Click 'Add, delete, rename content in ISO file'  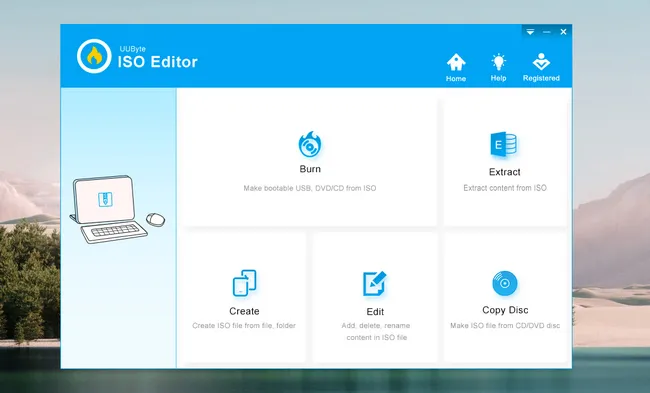(376, 332)
